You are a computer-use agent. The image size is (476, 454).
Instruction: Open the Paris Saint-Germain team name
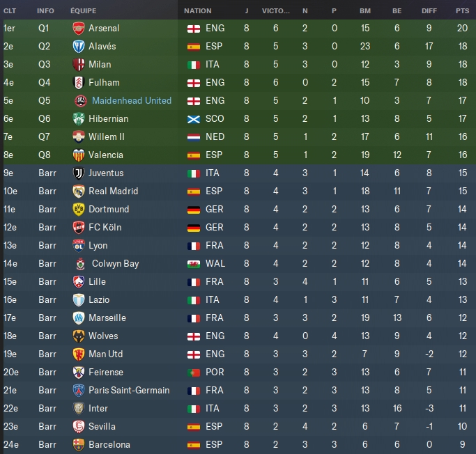pyautogui.click(x=129, y=391)
